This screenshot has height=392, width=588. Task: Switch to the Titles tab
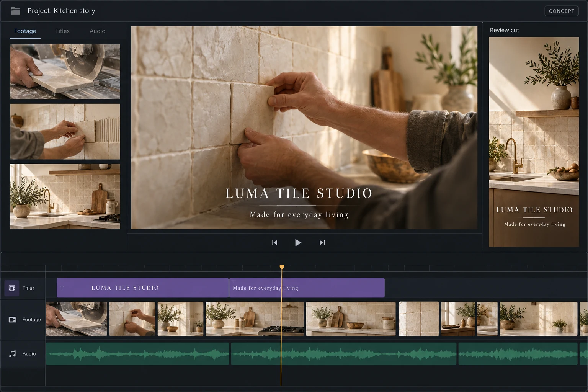coord(62,31)
